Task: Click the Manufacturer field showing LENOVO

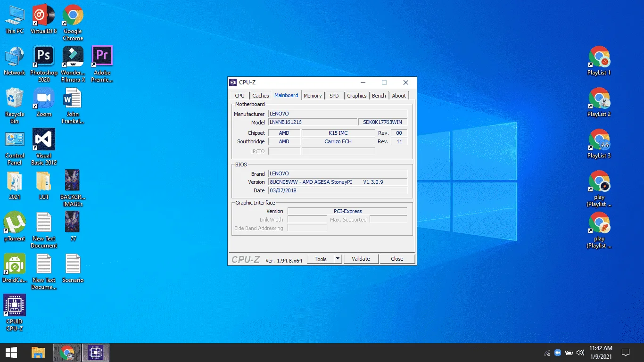Action: 338,114
